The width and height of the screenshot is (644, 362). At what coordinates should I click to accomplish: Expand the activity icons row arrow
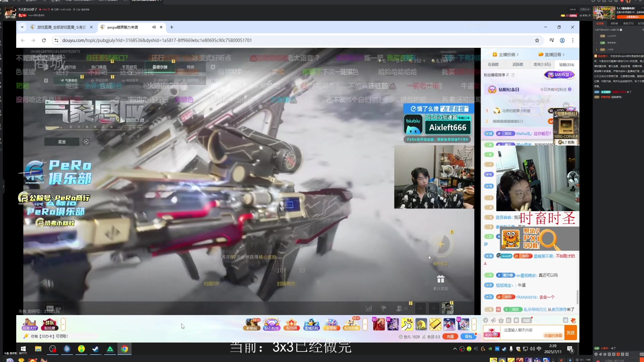pyautogui.click(x=365, y=324)
